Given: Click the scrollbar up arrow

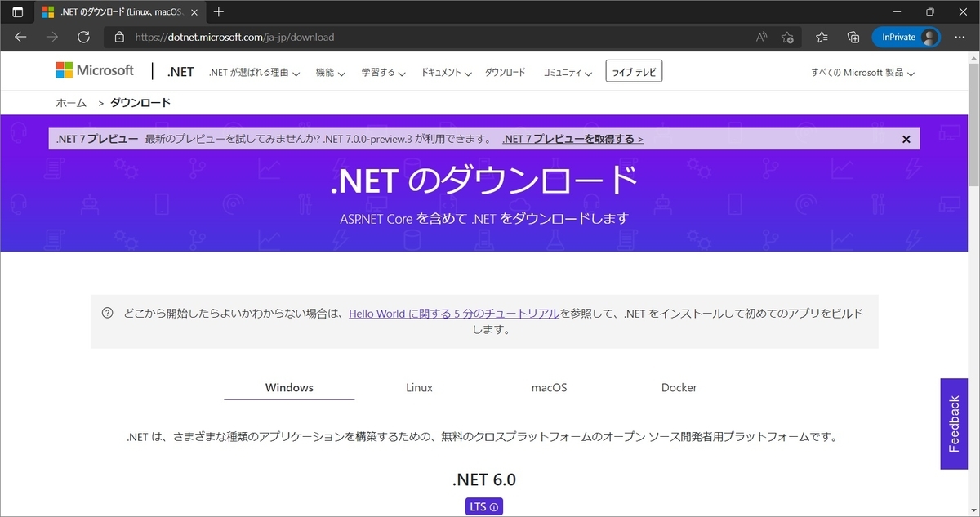Looking at the screenshot, I should point(973,57).
